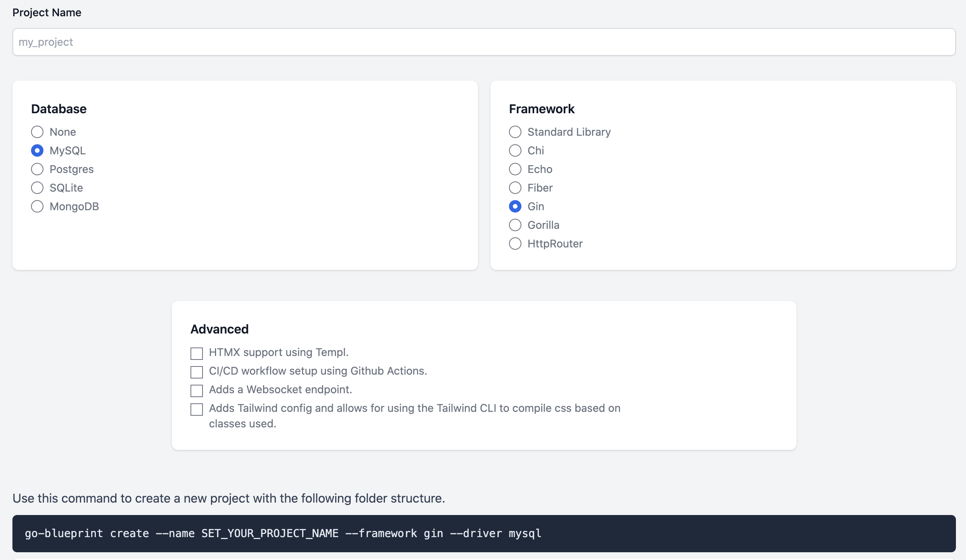Select MongoDB radio button
Screen dimensions: 966x560
point(37,206)
